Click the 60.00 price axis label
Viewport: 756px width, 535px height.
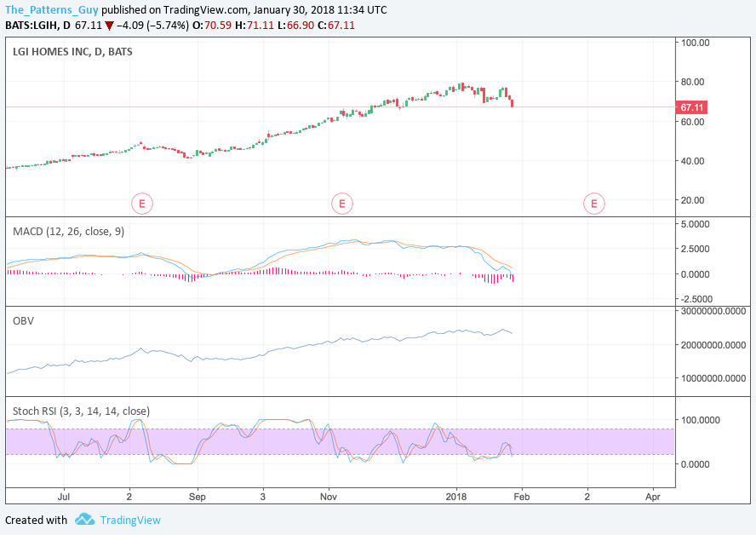point(692,122)
